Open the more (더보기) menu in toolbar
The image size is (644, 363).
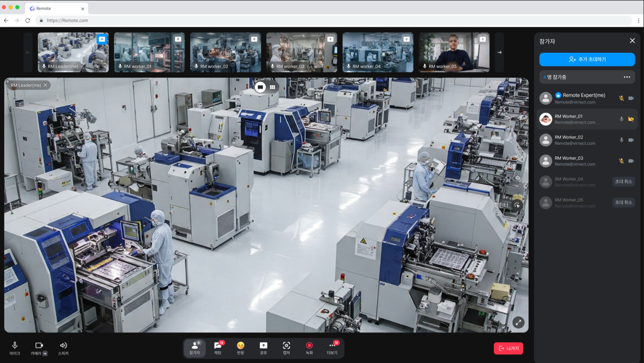pyautogui.click(x=332, y=348)
